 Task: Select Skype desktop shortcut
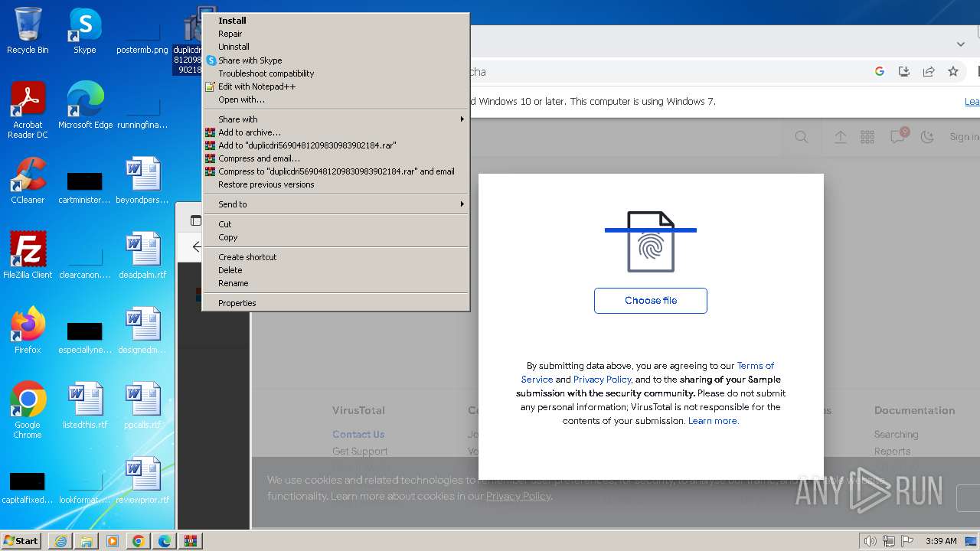85,31
